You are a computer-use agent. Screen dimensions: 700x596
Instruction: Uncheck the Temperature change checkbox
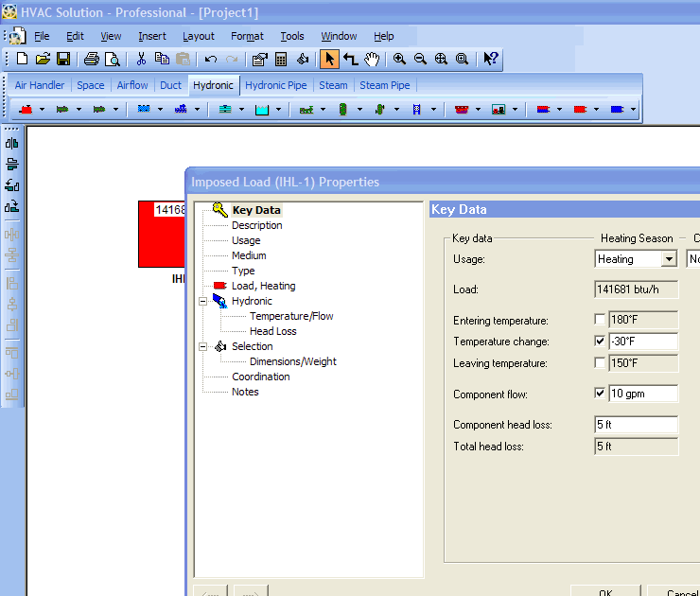coord(600,342)
